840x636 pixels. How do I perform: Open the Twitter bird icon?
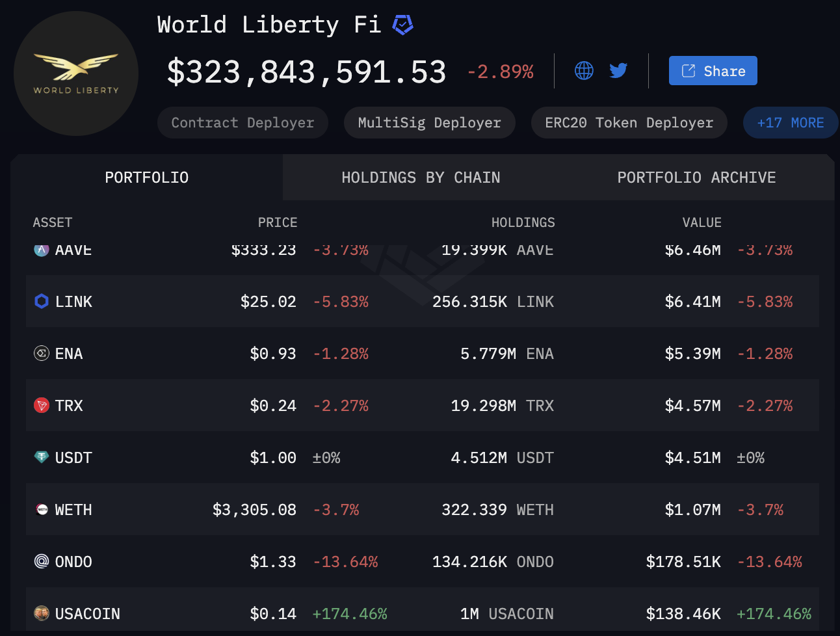618,70
